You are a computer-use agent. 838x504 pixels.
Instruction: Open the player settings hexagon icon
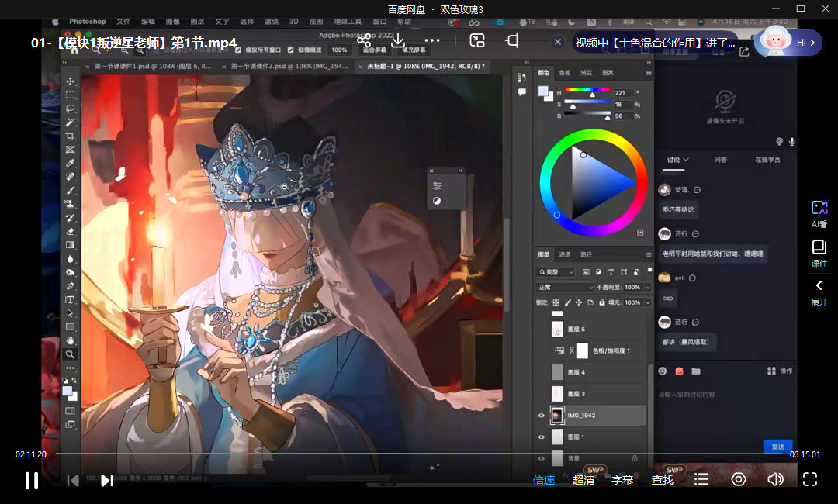(739, 479)
